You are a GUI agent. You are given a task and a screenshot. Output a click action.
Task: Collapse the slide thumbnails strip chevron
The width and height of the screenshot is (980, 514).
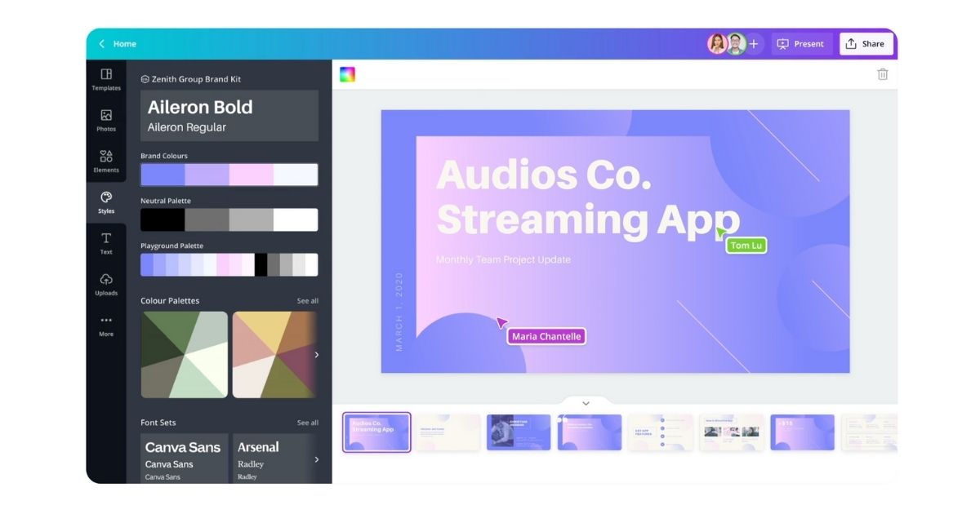click(586, 403)
